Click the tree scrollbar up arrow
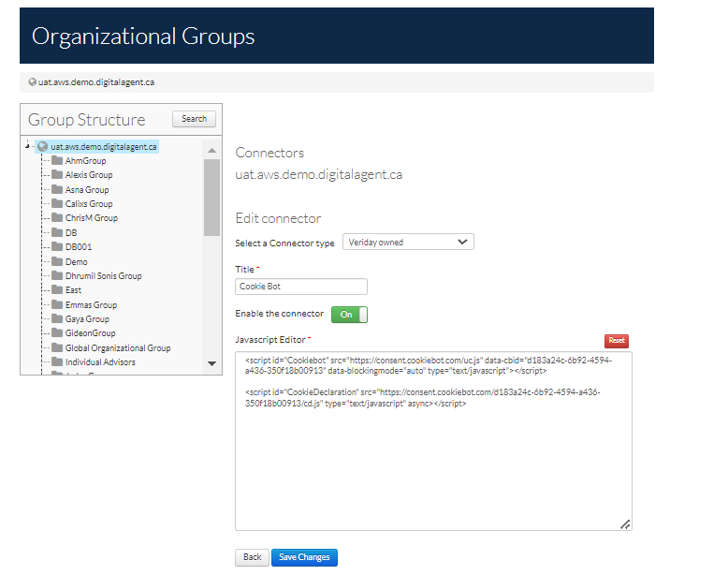Image resolution: width=728 pixels, height=575 pixels. [211, 150]
